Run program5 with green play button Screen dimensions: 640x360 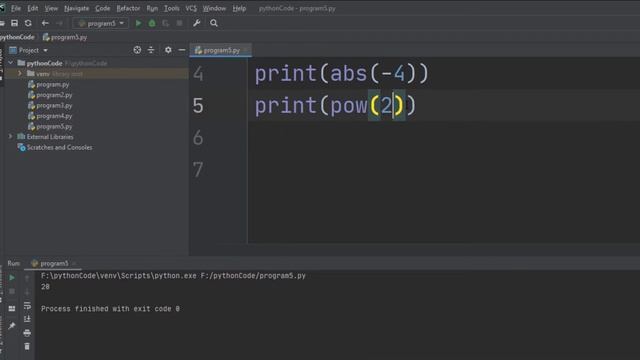(138, 23)
